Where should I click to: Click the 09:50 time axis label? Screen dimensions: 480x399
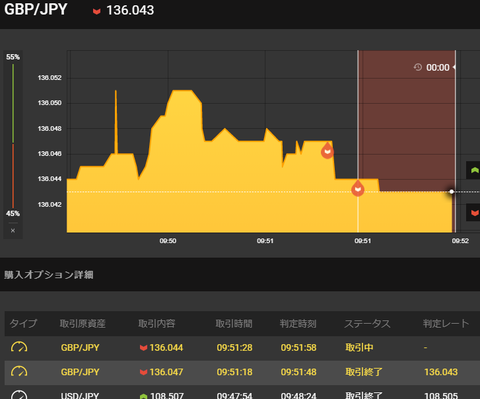point(168,241)
